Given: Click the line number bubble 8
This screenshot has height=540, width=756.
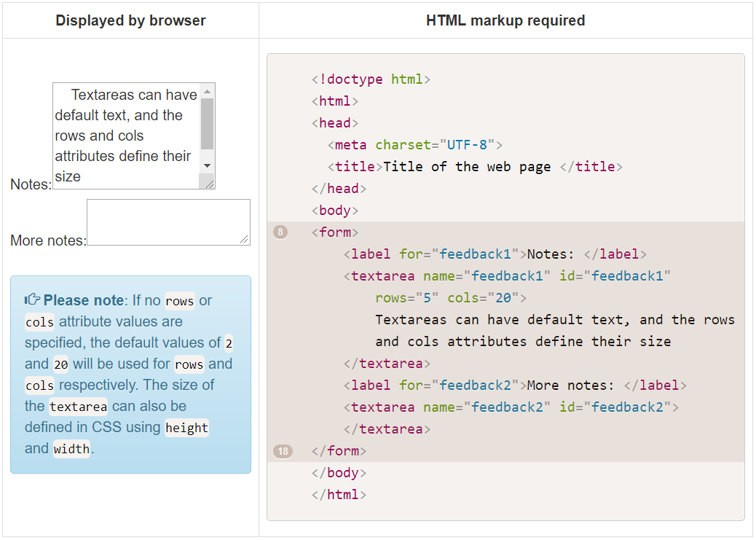Looking at the screenshot, I should (x=281, y=232).
